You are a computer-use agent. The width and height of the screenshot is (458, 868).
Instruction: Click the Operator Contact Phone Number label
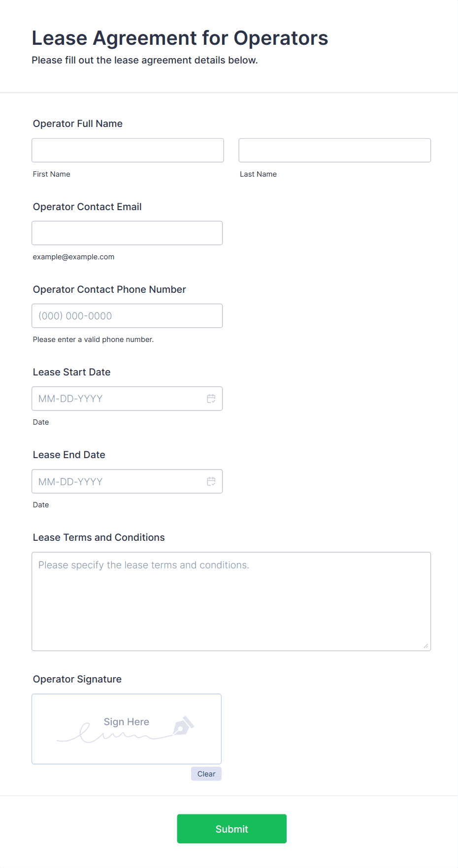tap(109, 289)
